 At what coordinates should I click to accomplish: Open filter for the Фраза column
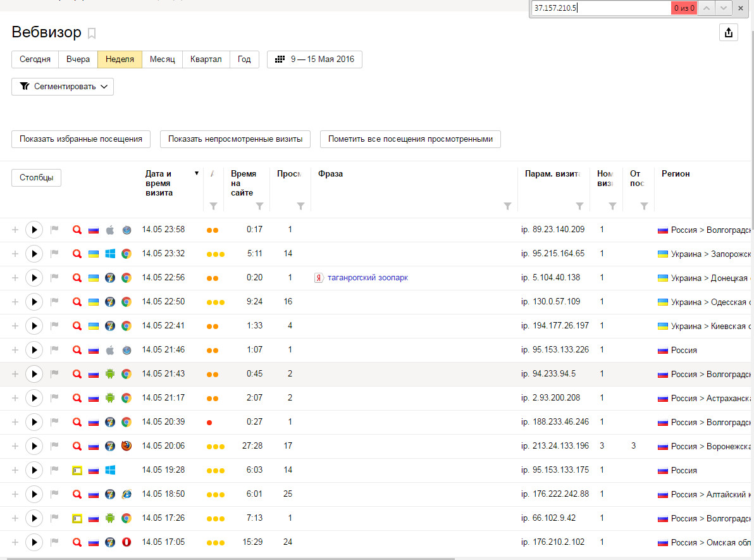[x=507, y=206]
